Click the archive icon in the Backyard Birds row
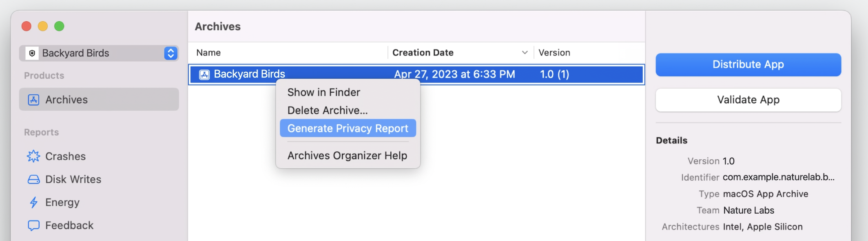 204,74
